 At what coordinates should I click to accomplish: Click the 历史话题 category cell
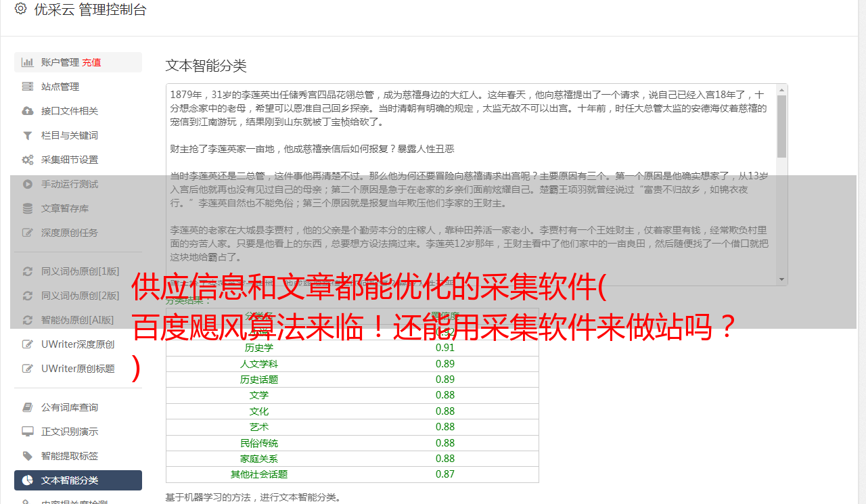click(259, 380)
